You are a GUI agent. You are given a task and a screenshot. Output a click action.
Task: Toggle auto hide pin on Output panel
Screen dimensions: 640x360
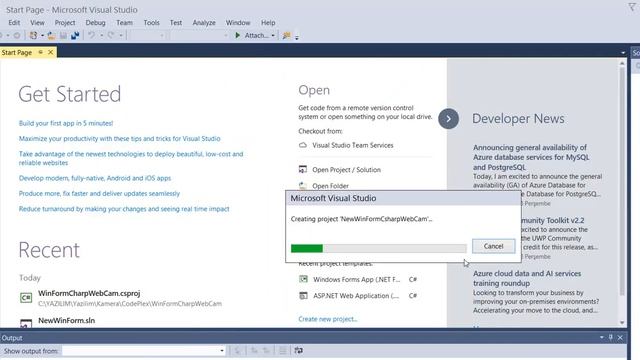(x=611, y=338)
